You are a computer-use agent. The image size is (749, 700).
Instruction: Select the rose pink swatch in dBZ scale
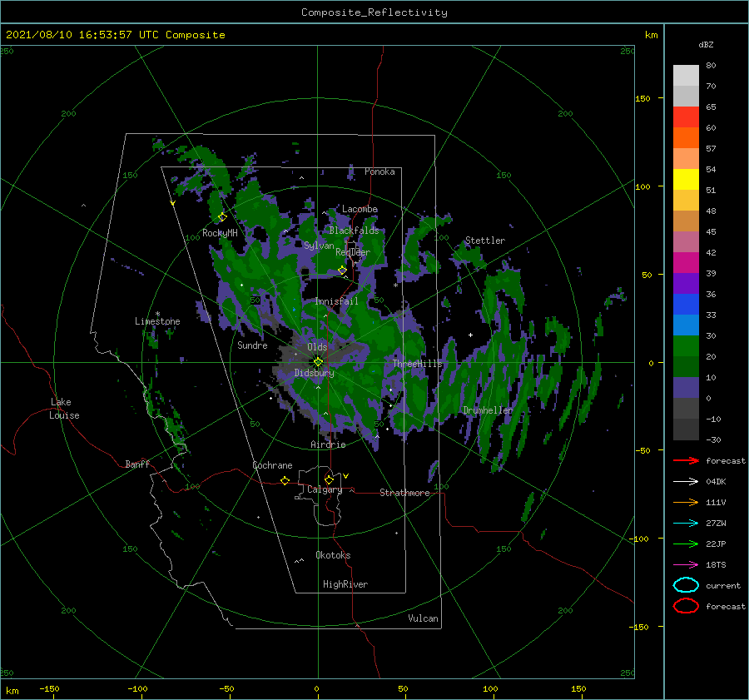[686, 242]
